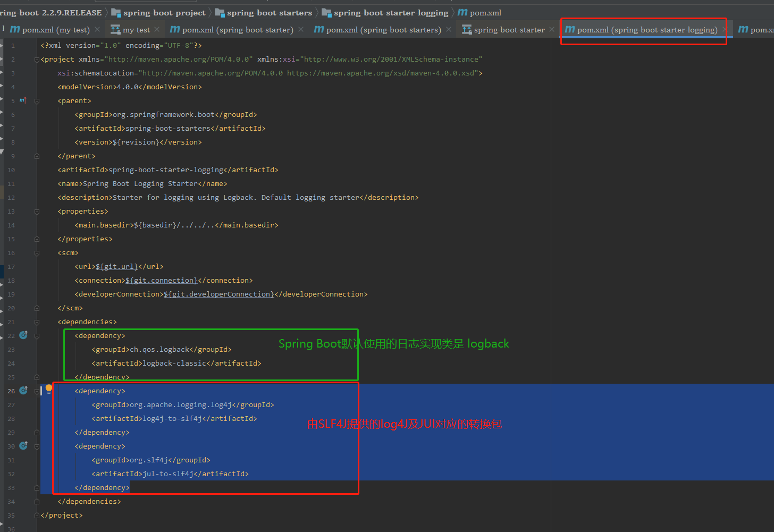
Task: Click the closing </project> tag
Action: pyautogui.click(x=62, y=515)
